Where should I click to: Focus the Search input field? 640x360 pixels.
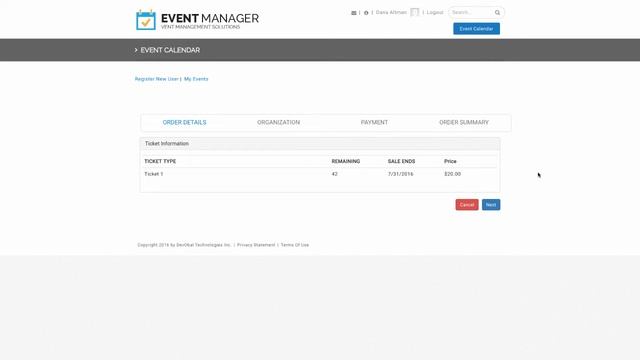[472, 13]
